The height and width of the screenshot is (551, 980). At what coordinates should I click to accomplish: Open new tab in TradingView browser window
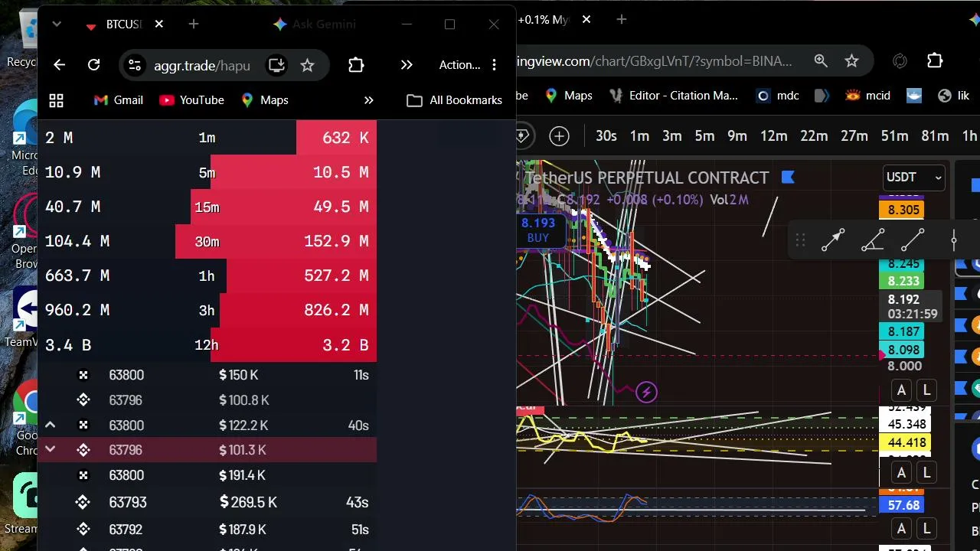(622, 19)
